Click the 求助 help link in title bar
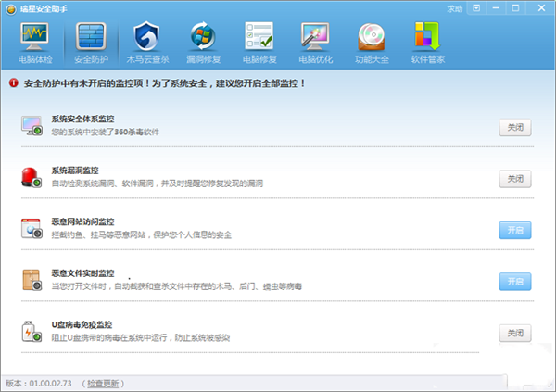This screenshot has height=392, width=556. pos(454,7)
